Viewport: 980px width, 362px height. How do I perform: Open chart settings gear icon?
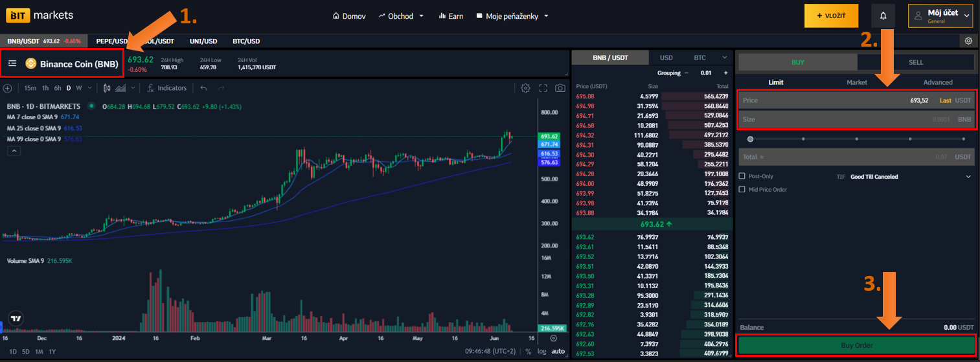click(525, 88)
